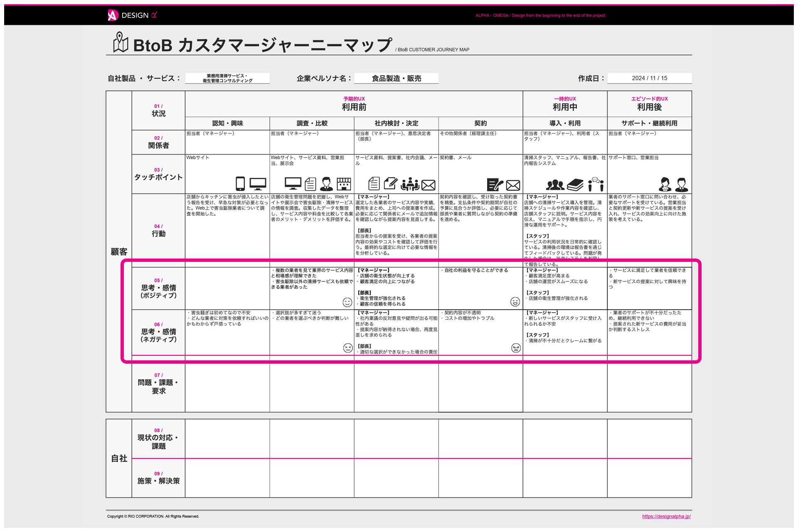Select the 契約 column header
Image resolution: width=798 pixels, height=532 pixels.
point(480,123)
